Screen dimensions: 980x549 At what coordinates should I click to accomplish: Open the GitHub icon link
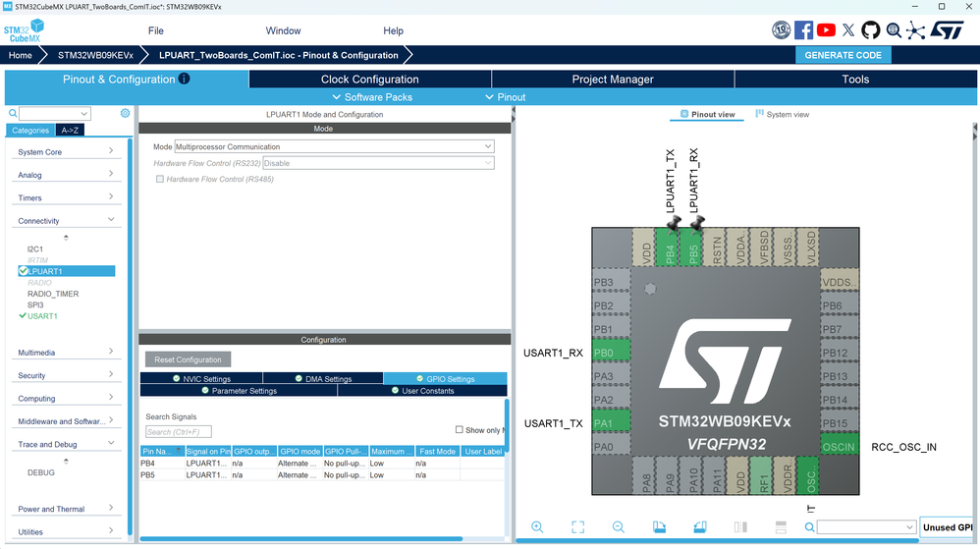[x=871, y=30]
